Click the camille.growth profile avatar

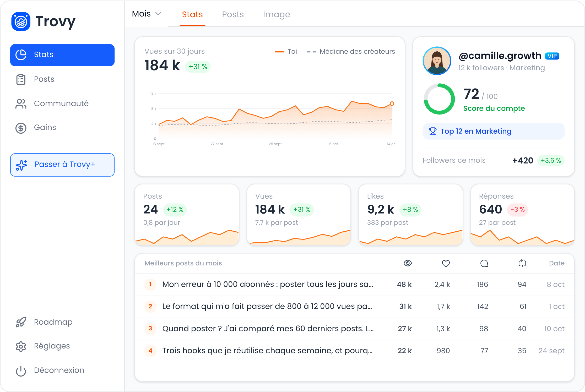[x=437, y=61]
